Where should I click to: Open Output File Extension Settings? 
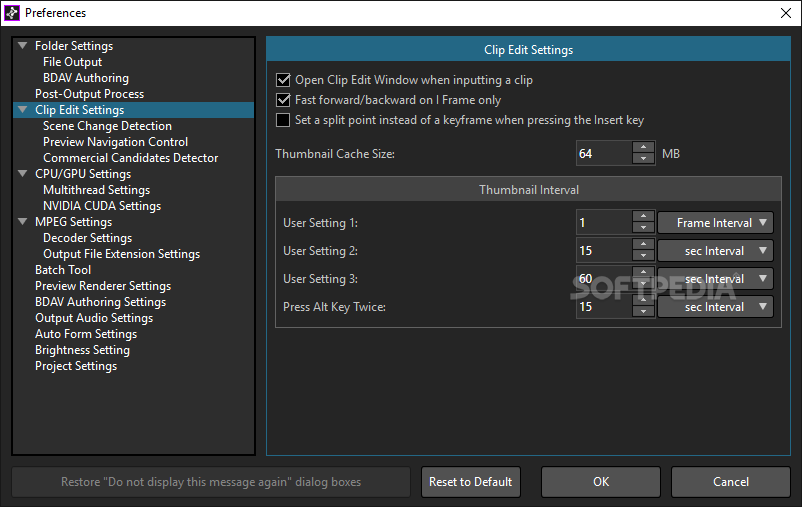pyautogui.click(x=121, y=254)
